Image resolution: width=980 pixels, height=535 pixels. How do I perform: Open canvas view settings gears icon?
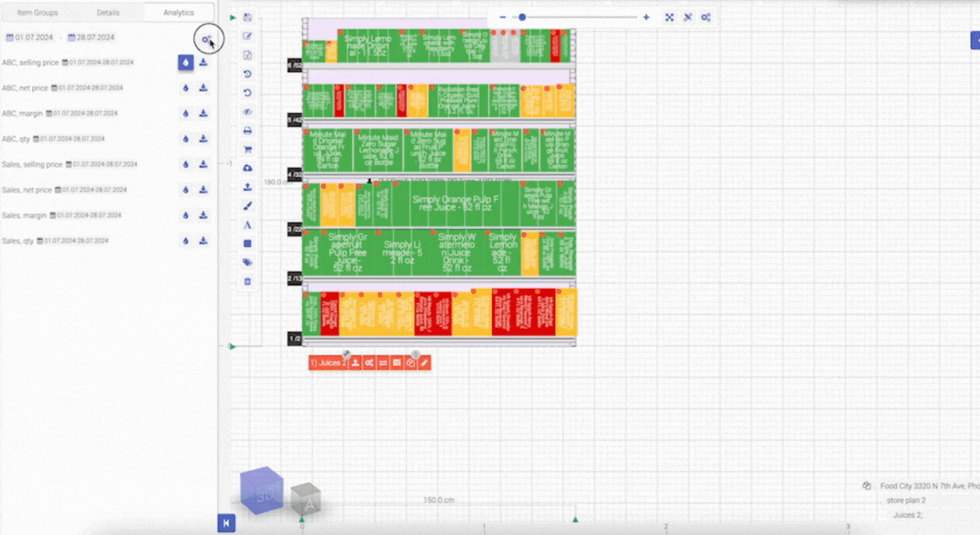pyautogui.click(x=706, y=18)
